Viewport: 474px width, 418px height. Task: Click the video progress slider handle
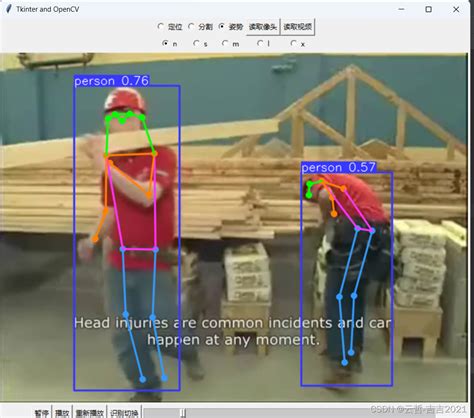183,413
